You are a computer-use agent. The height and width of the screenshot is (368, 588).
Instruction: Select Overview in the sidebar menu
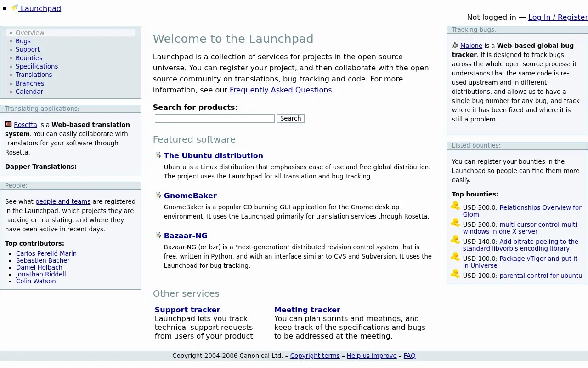pos(30,33)
